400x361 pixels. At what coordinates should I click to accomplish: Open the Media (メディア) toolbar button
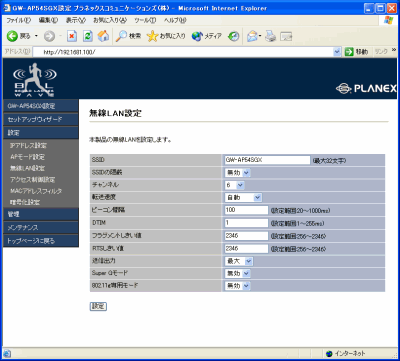pos(207,36)
